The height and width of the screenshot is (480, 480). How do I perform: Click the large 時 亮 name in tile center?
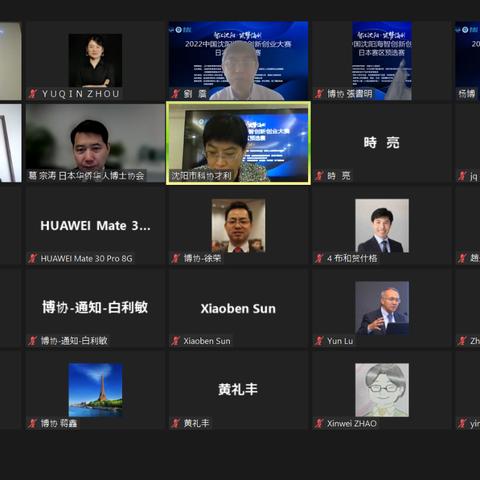(x=381, y=143)
